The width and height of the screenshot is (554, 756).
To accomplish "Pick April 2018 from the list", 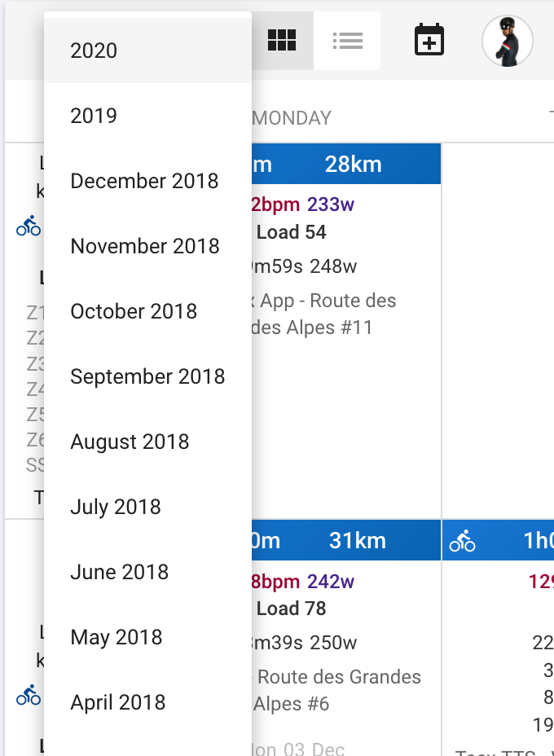I will [x=147, y=702].
